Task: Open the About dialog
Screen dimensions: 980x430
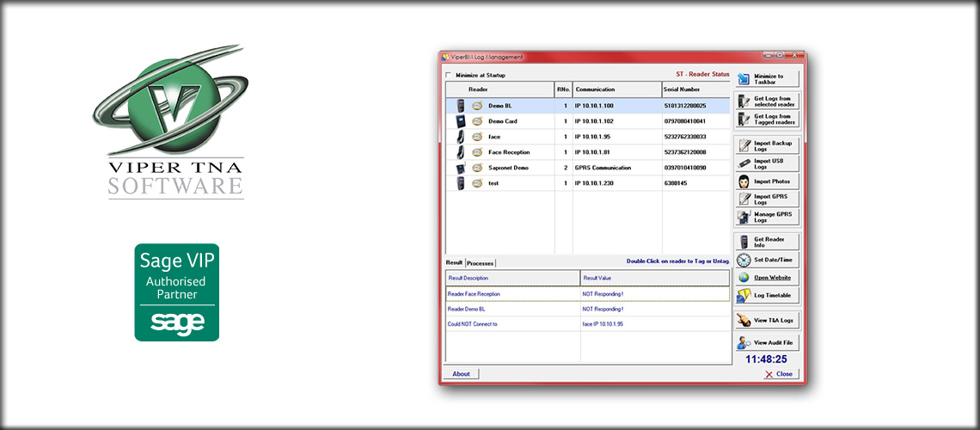Action: pos(462,374)
